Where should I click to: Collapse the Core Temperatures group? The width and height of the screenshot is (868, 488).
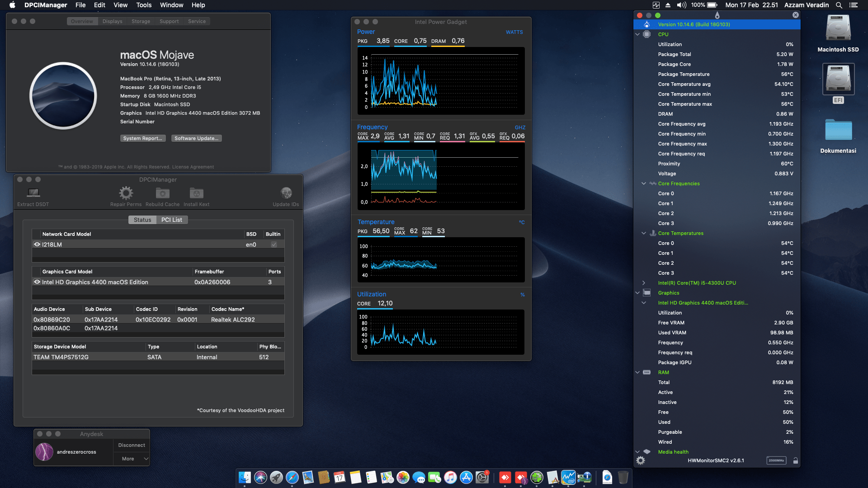(x=644, y=233)
